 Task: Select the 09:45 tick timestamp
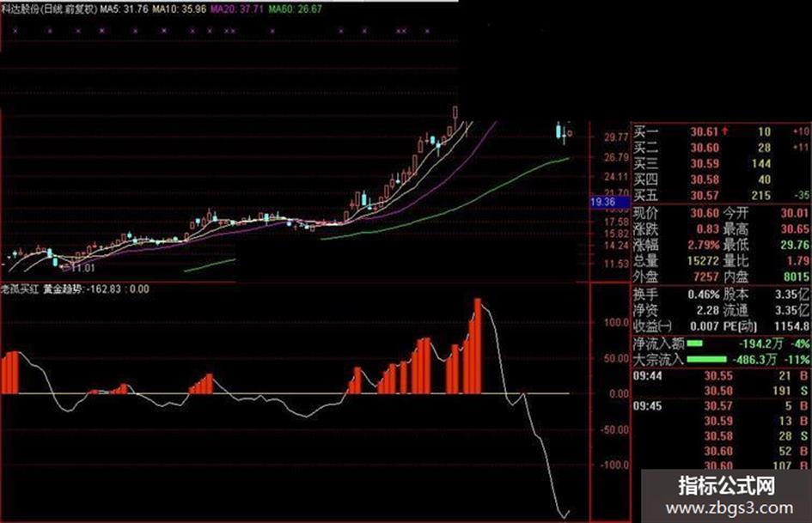pyautogui.click(x=647, y=406)
